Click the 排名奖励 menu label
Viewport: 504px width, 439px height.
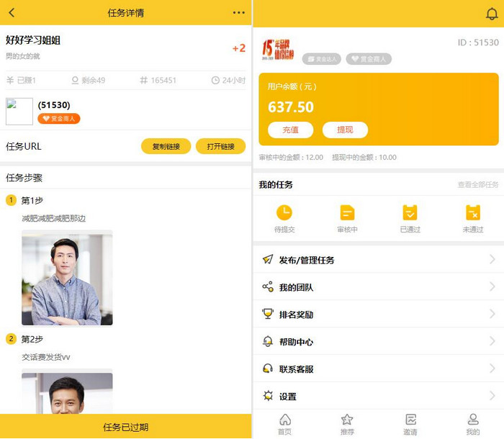coord(296,314)
